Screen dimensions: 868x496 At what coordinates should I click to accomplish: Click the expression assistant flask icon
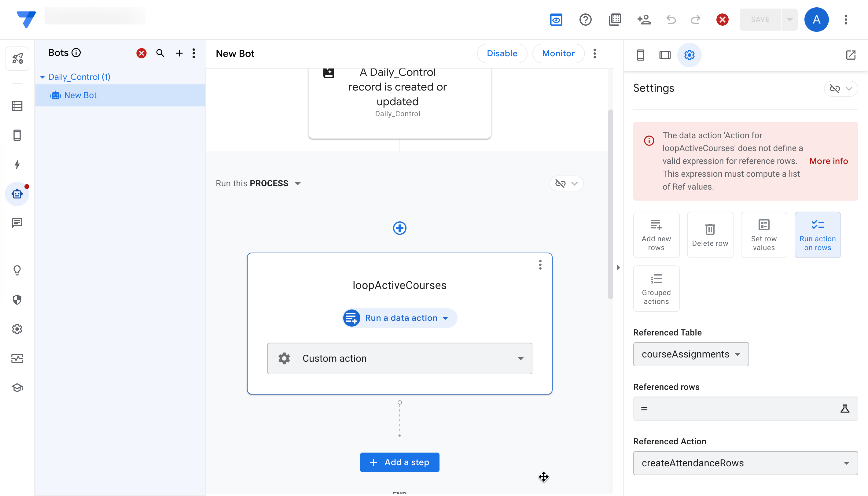(x=844, y=409)
